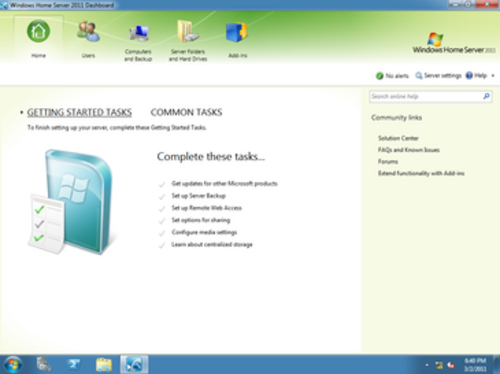The width and height of the screenshot is (500, 374).
Task: Check off Set up Remote Web Access task
Action: point(162,209)
